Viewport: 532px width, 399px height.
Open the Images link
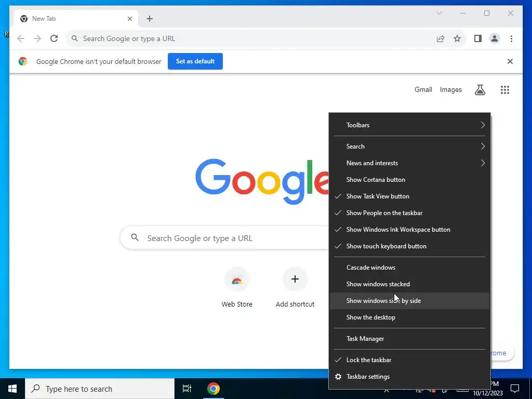click(x=450, y=90)
